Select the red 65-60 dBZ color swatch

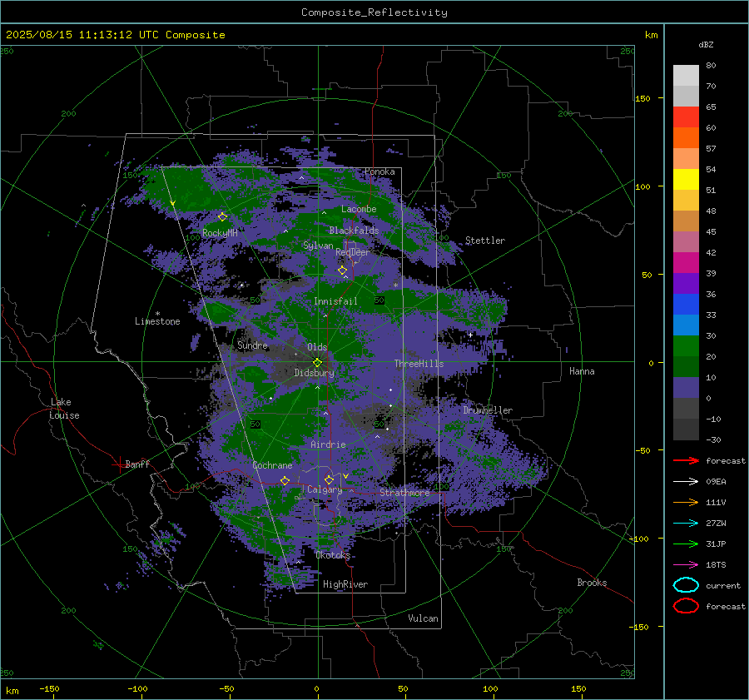point(686,117)
